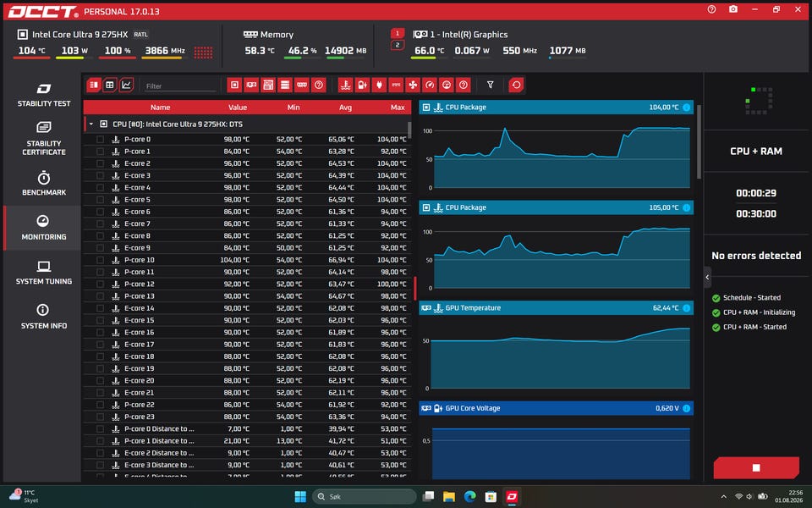Open the taskbar clock showing 22:56
This screenshot has height=508, width=812.
[788, 497]
